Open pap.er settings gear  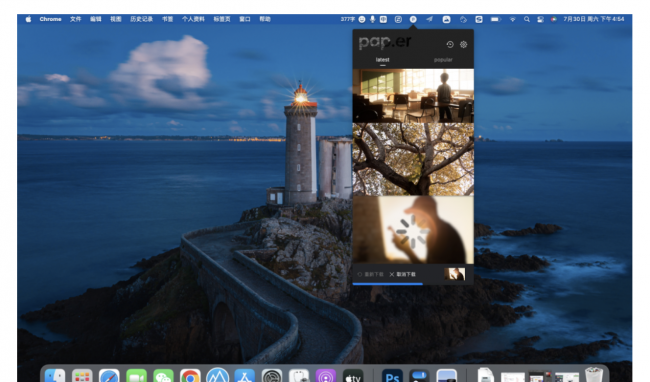click(463, 44)
